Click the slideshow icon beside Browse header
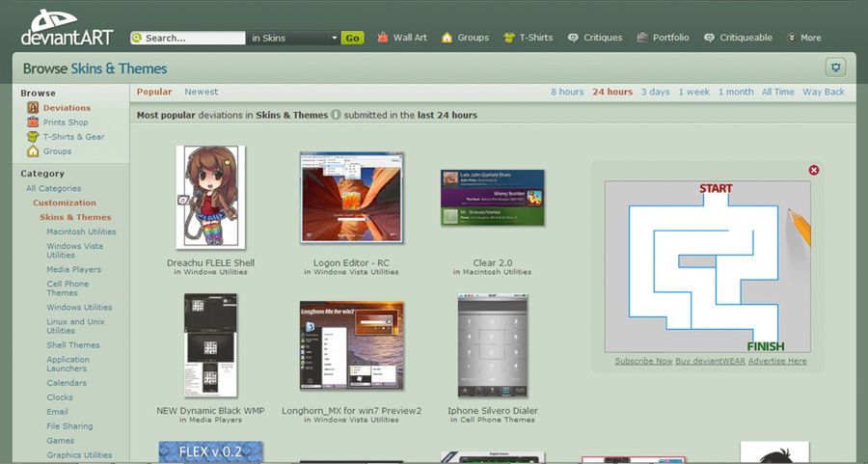Screen dimensions: 868x464 click(x=836, y=68)
